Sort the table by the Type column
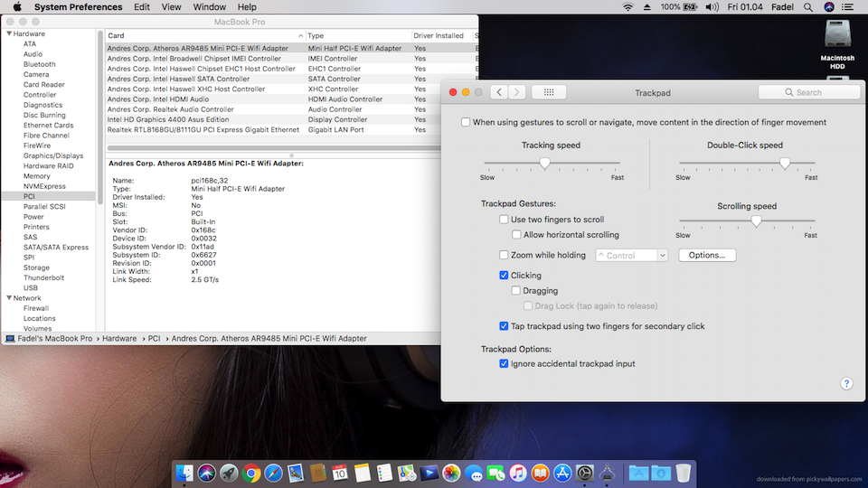 [358, 35]
